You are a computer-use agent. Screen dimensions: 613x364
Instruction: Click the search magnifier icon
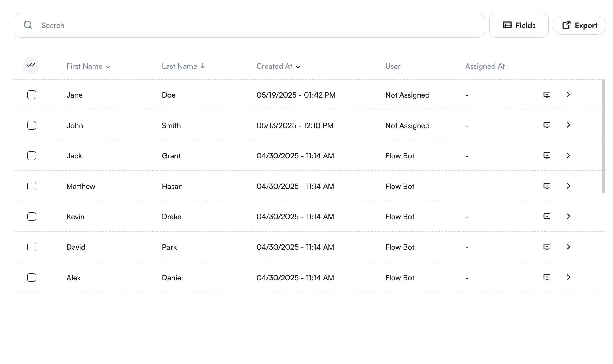point(28,25)
